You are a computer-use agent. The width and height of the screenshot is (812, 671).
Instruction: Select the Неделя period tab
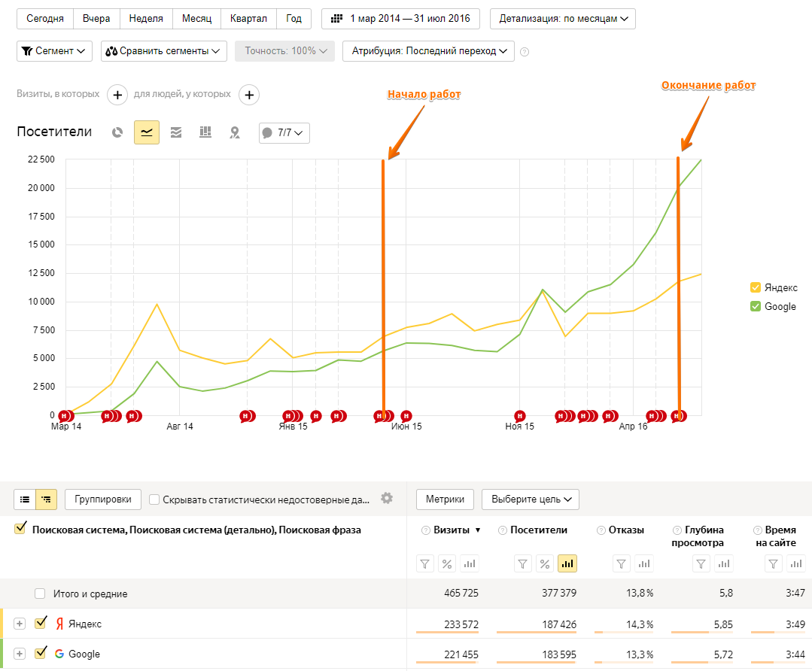(x=146, y=19)
